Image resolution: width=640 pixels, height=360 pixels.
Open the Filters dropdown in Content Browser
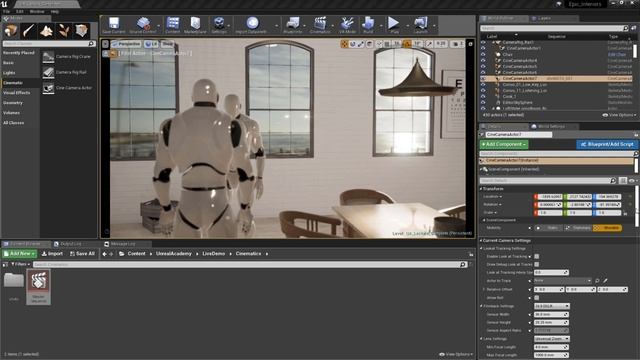(x=20, y=264)
